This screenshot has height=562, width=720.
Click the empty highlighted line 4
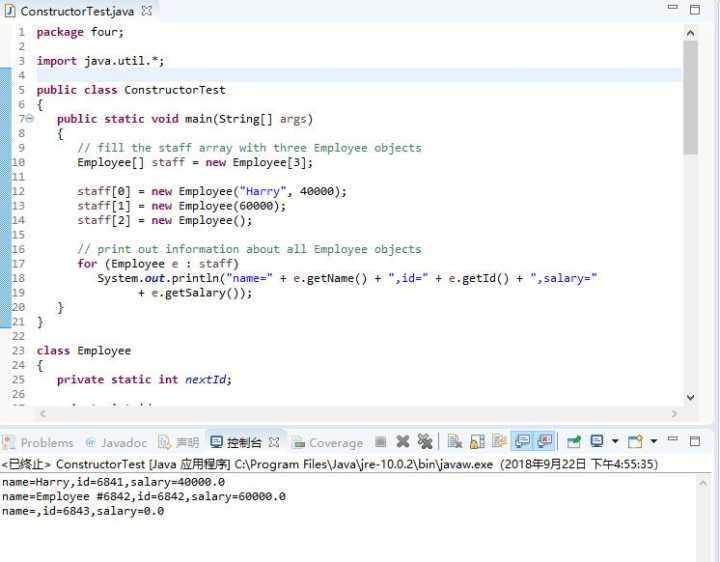point(359,75)
